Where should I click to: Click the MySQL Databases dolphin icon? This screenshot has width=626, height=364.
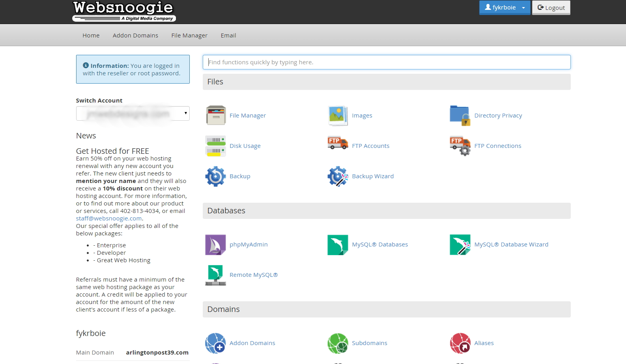tap(338, 245)
